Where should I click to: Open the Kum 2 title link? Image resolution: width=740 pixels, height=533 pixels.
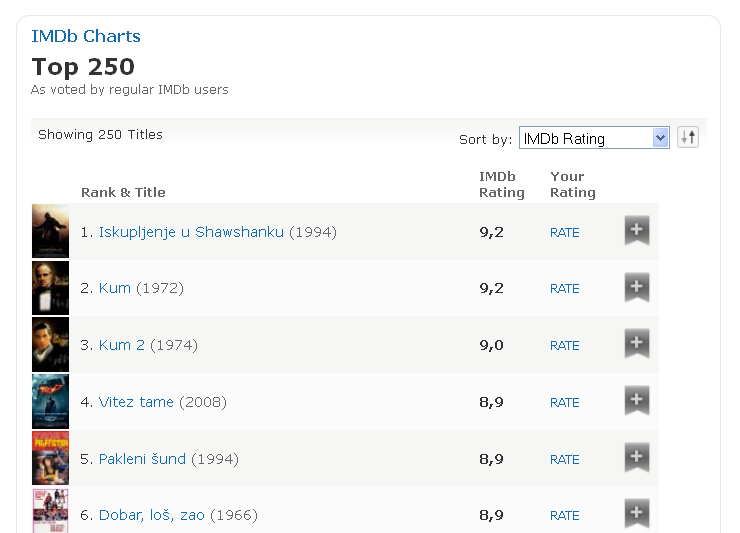click(x=122, y=345)
